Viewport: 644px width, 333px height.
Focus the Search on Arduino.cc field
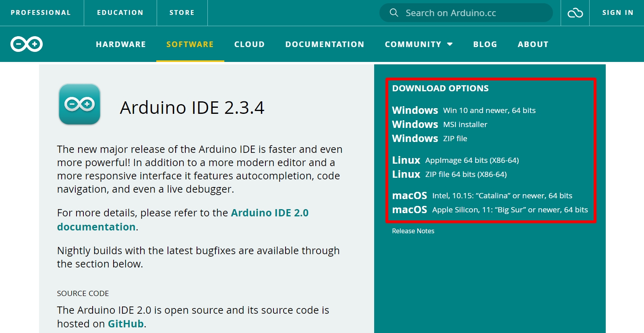click(466, 13)
